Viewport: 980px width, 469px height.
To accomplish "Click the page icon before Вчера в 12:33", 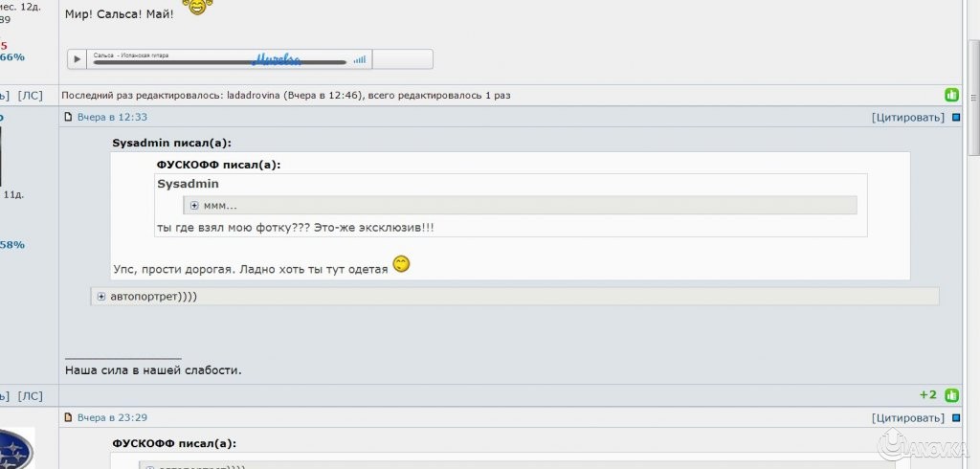I will pyautogui.click(x=69, y=117).
